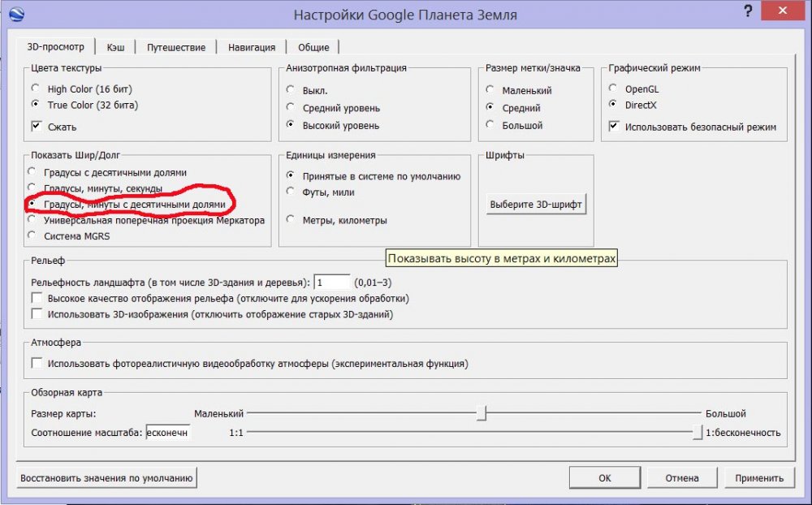Choose OpenGL graphics mode

634,88
